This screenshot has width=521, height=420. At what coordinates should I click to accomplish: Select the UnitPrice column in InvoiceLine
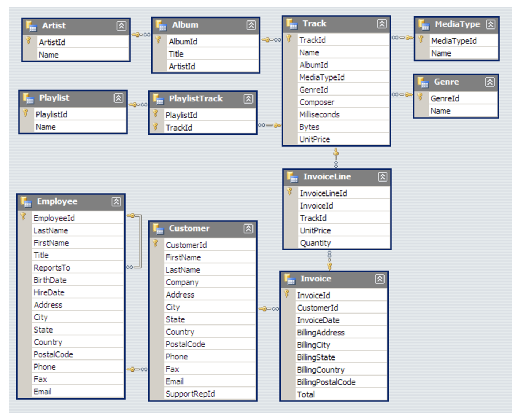[344, 230]
